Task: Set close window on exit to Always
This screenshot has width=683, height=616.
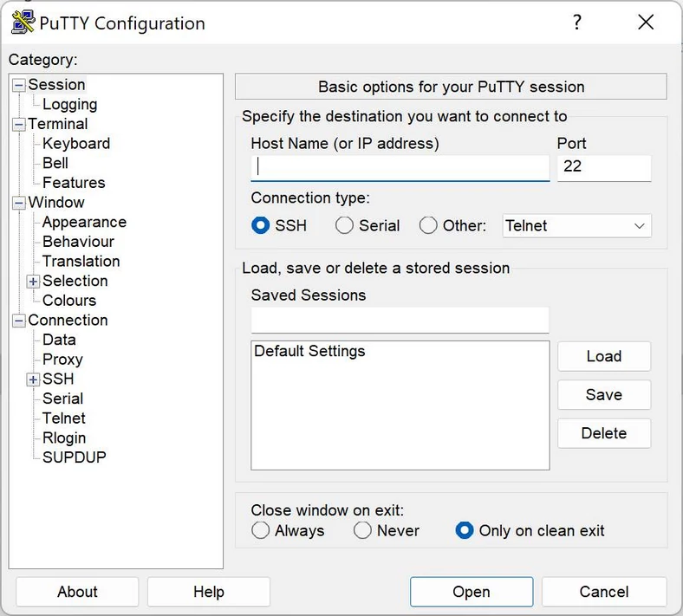Action: 261,530
